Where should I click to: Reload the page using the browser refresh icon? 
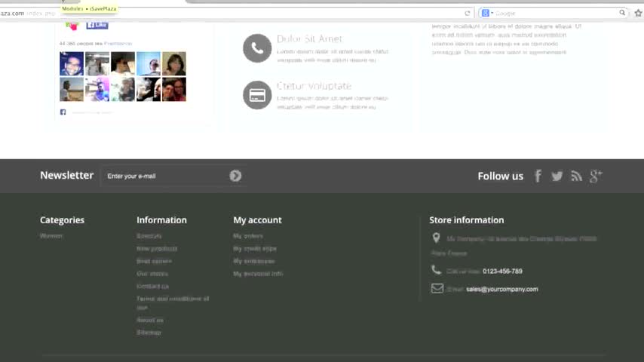tap(467, 13)
